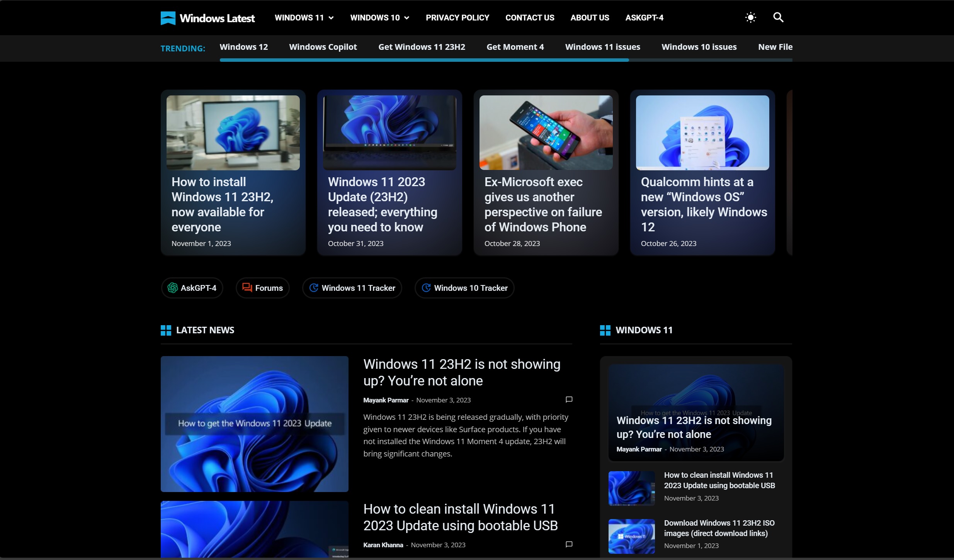
Task: Open the search magnifier icon
Action: (x=778, y=17)
